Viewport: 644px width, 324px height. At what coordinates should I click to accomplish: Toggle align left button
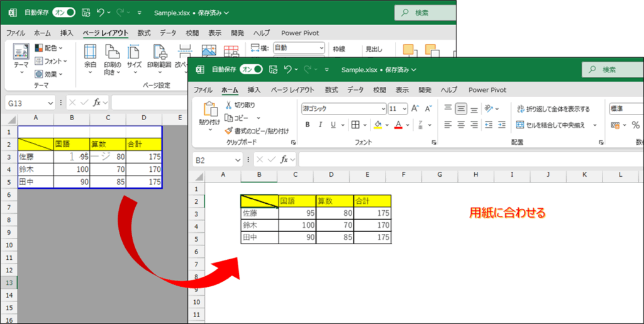pyautogui.click(x=448, y=125)
